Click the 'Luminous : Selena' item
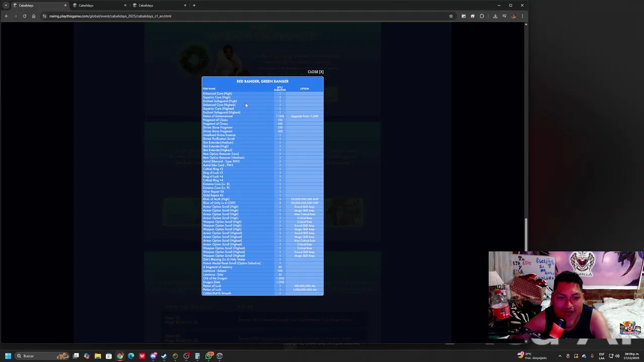The image size is (644, 362). coord(215,270)
